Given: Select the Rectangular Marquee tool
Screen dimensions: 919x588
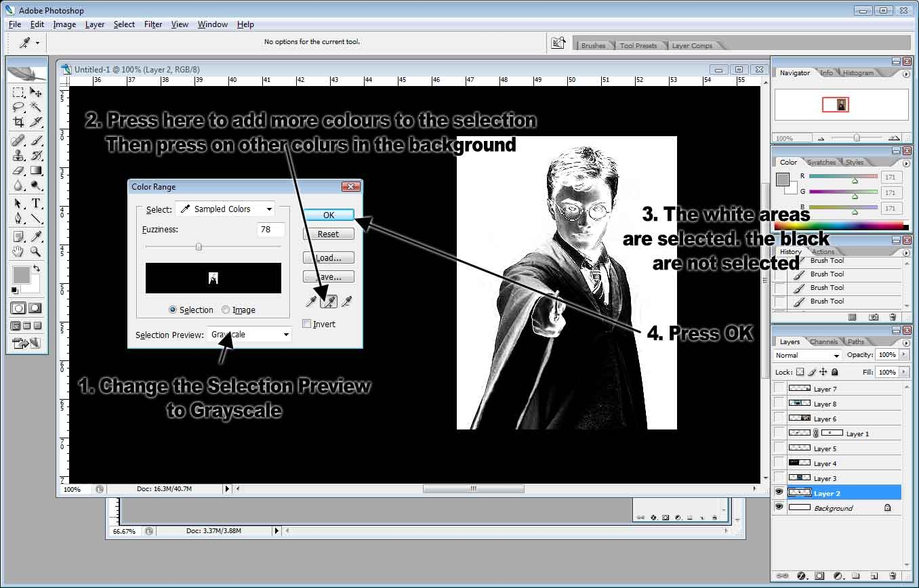Looking at the screenshot, I should tap(19, 93).
